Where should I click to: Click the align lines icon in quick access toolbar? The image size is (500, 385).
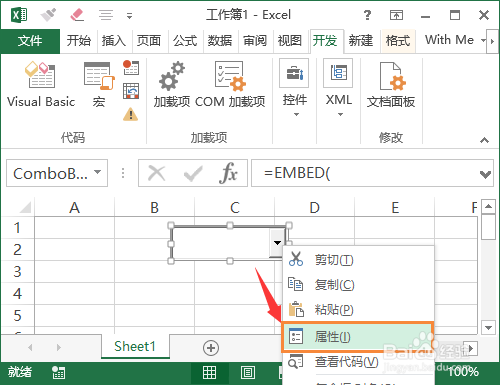coord(106,15)
